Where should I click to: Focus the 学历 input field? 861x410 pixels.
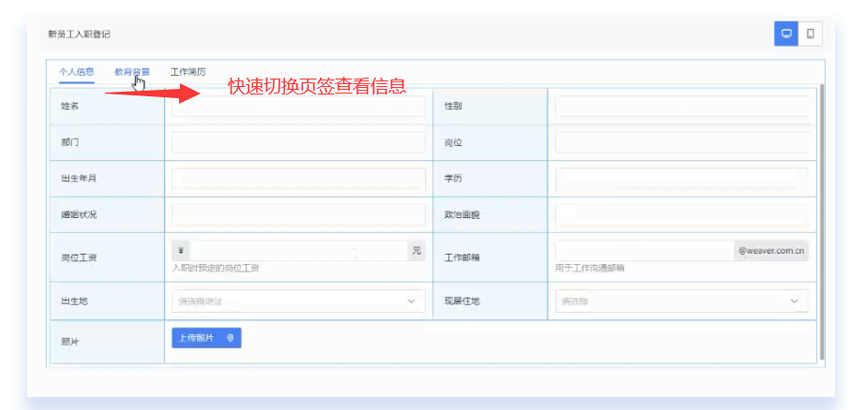coord(681,179)
